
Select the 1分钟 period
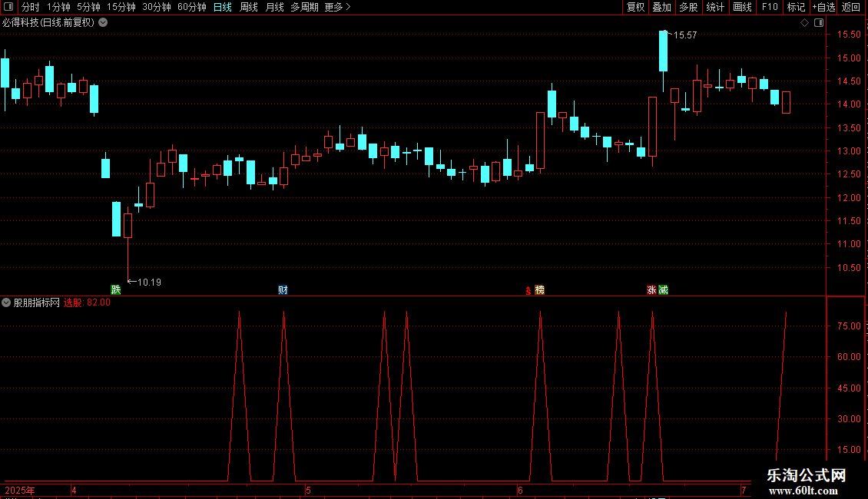58,7
